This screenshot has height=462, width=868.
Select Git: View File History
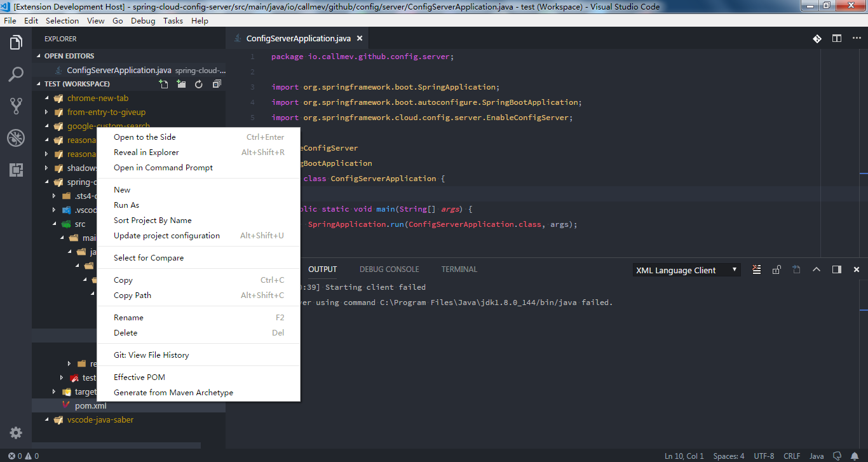198,355
